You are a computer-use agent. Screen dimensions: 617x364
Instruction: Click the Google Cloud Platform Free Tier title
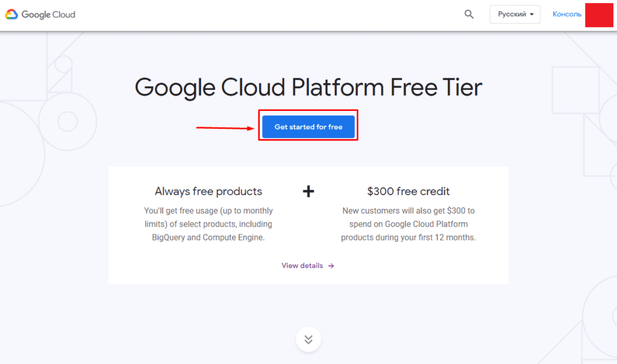tap(308, 87)
